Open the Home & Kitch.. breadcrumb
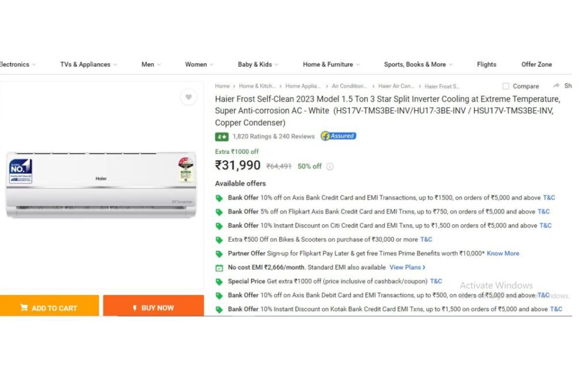The width and height of the screenshot is (588, 392). tap(257, 86)
